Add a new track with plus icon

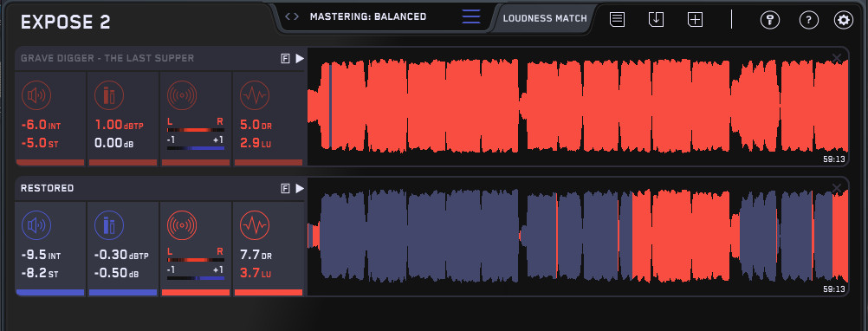pos(695,19)
